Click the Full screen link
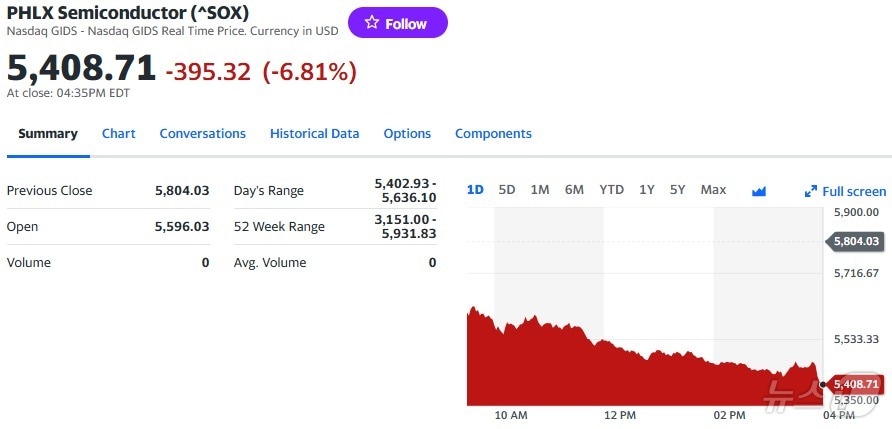892x429 pixels. (x=853, y=191)
